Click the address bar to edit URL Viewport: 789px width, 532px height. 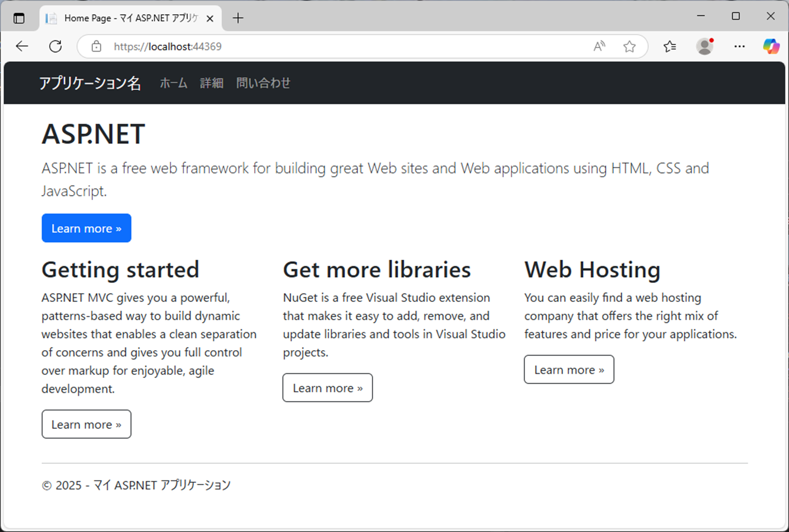pos(340,46)
